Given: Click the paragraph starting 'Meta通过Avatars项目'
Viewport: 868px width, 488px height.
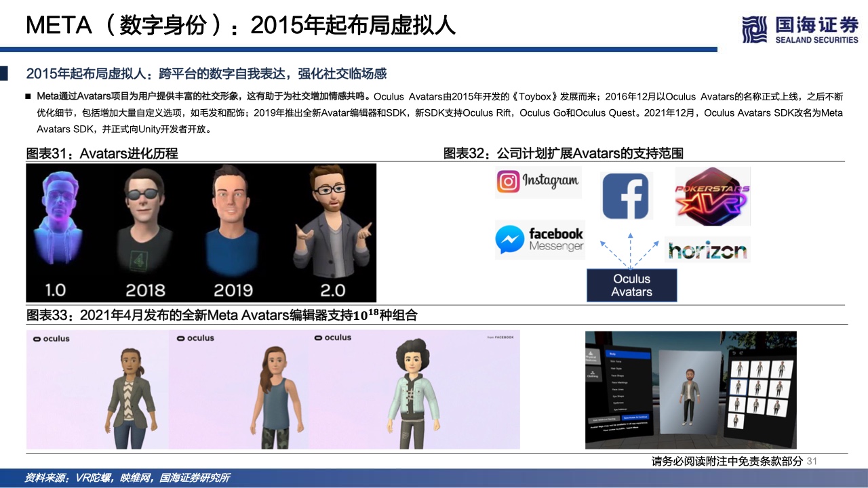Looking at the screenshot, I should click(439, 112).
